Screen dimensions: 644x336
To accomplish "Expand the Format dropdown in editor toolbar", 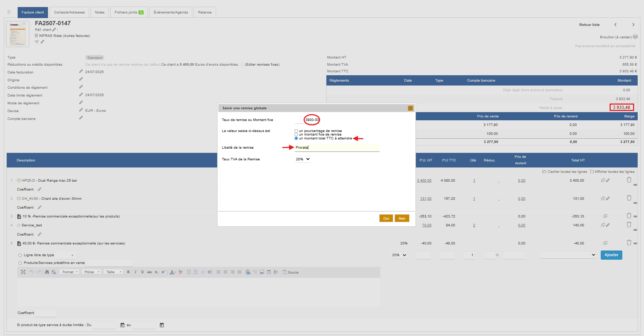I will pos(70,272).
